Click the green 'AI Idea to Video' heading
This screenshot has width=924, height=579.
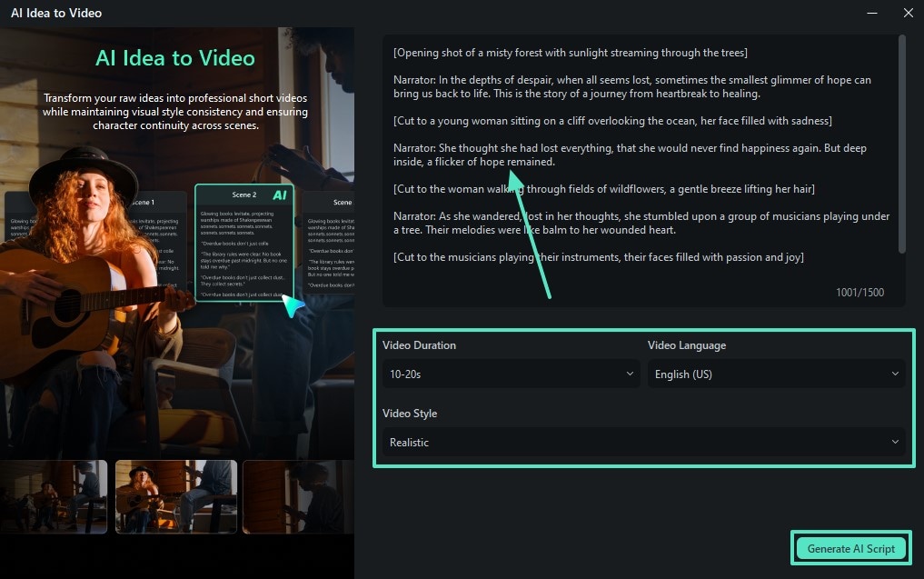(175, 58)
